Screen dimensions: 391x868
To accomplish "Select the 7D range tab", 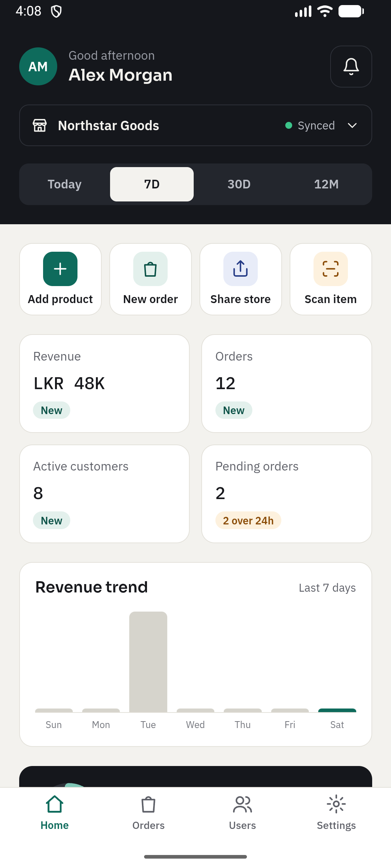I will coord(152,184).
